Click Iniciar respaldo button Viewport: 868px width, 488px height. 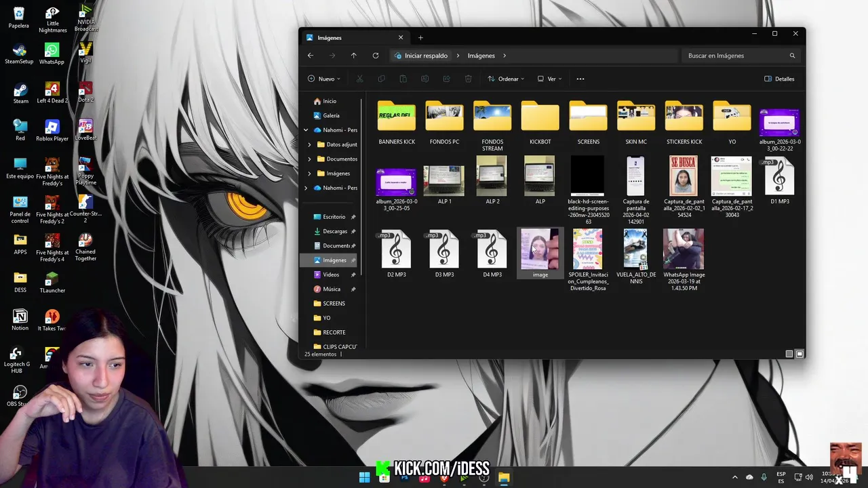(421, 56)
